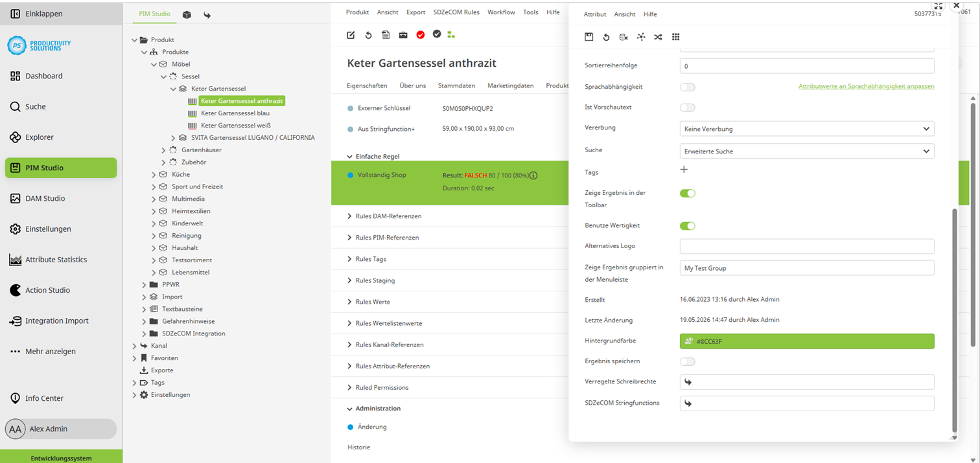Image resolution: width=980 pixels, height=463 pixels.
Task: Click the info icon next to result percentage
Action: click(533, 175)
